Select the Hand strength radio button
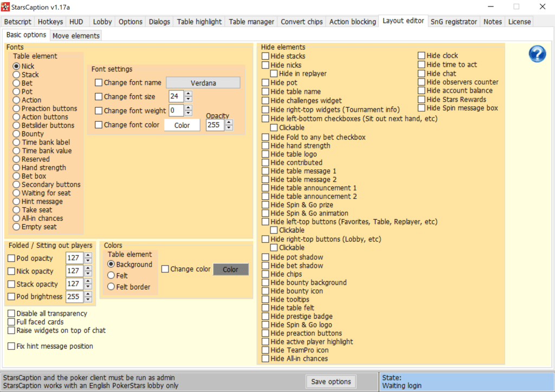 click(x=16, y=167)
